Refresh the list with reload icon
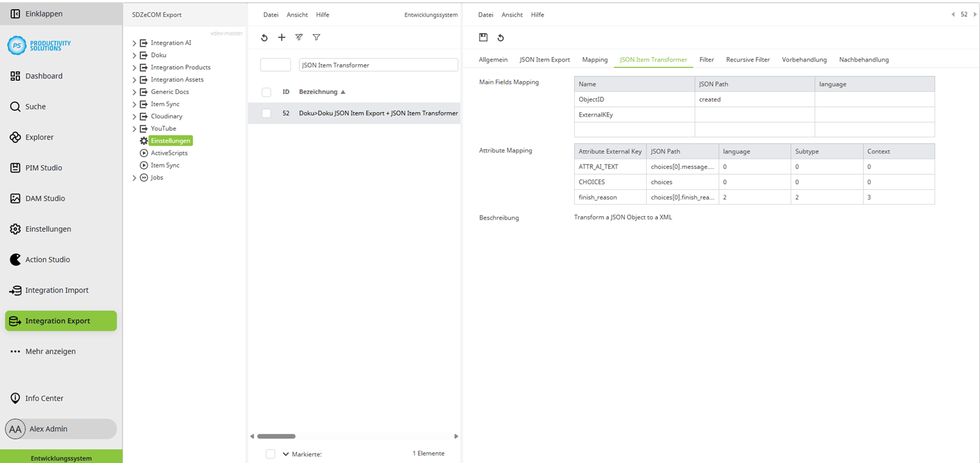This screenshot has height=463, width=980. (x=264, y=38)
